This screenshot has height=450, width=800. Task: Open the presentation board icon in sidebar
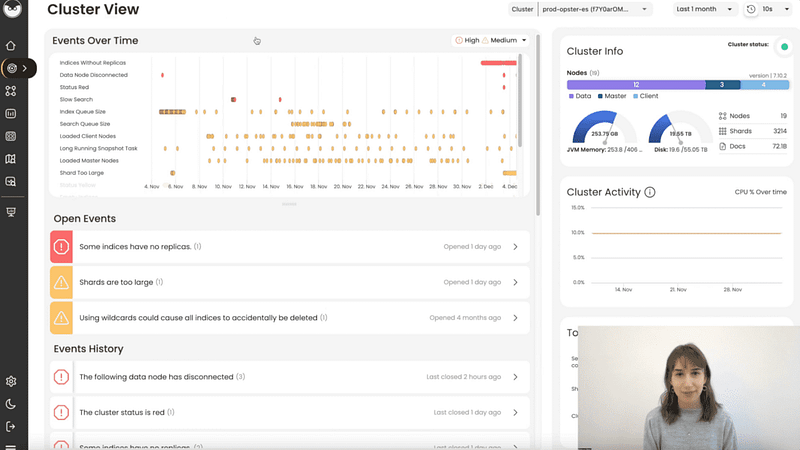pyautogui.click(x=11, y=212)
